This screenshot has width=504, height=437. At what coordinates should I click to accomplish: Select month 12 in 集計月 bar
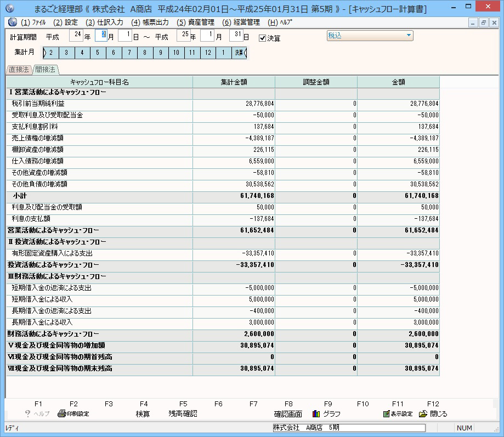coord(208,53)
